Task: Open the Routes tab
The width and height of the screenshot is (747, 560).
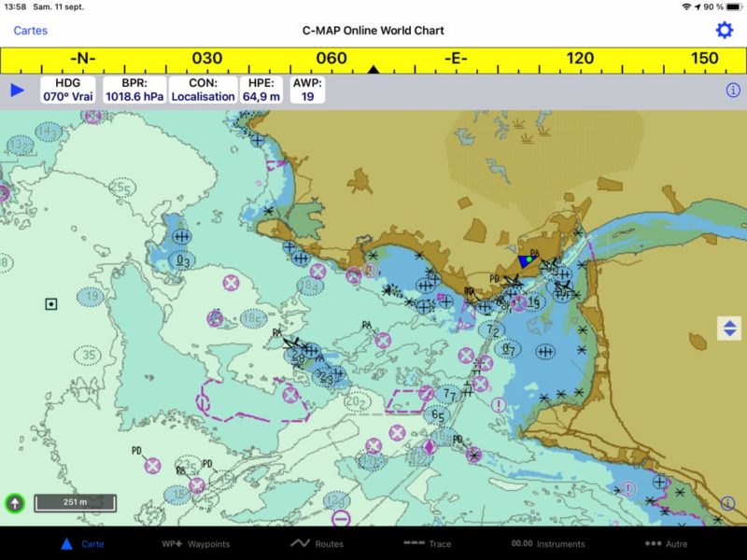Action: 317,543
